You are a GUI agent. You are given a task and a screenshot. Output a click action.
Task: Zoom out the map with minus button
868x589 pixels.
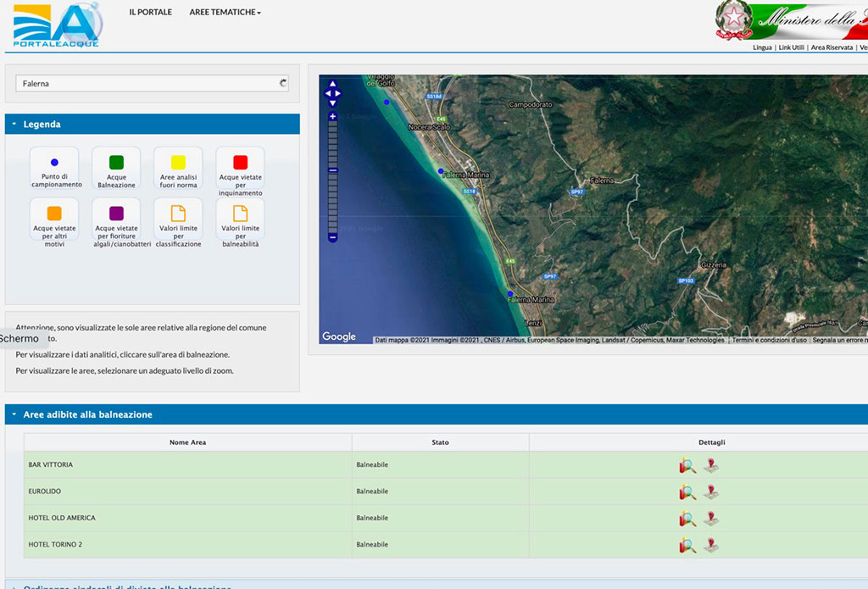click(x=332, y=237)
